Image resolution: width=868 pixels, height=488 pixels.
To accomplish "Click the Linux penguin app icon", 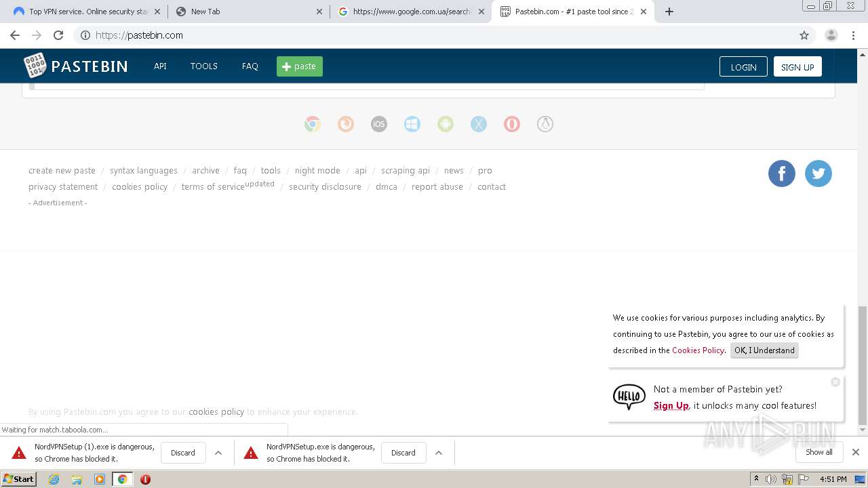I will point(545,124).
